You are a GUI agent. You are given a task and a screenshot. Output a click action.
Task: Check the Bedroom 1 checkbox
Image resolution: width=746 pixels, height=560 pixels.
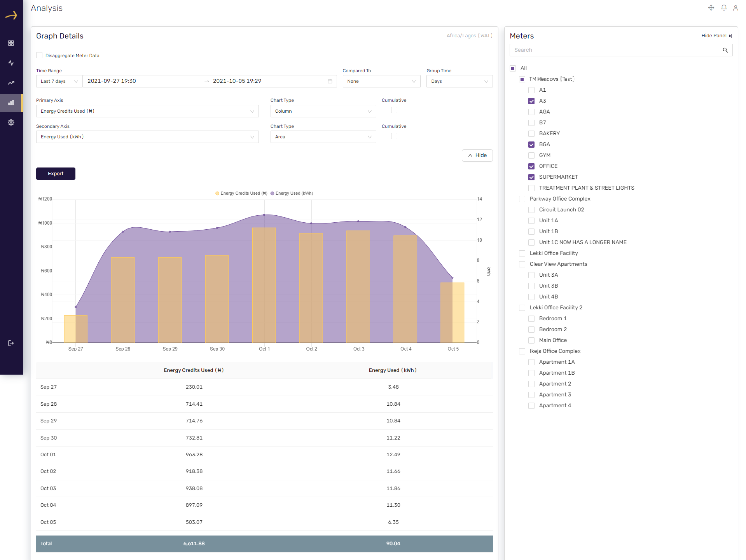(531, 319)
